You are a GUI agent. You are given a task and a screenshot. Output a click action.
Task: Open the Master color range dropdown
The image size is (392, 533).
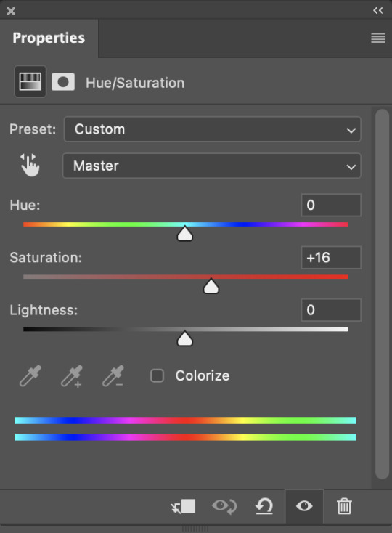point(212,166)
